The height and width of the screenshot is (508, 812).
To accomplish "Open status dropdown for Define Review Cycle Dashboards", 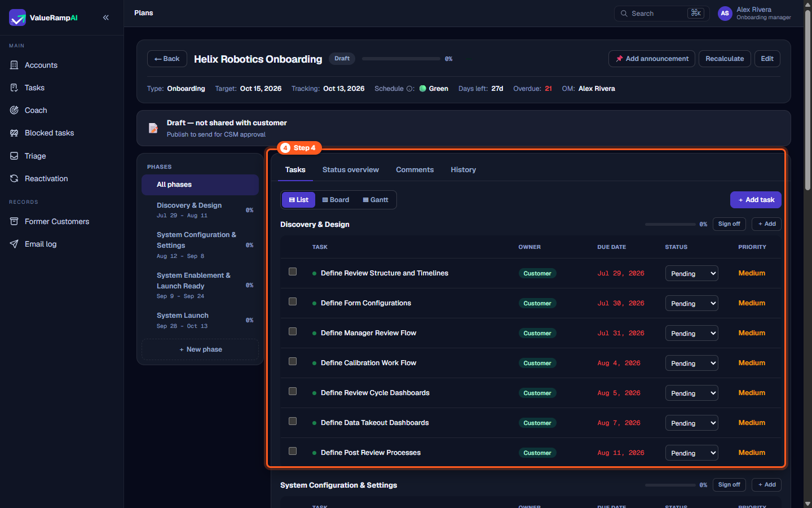I will tap(691, 393).
